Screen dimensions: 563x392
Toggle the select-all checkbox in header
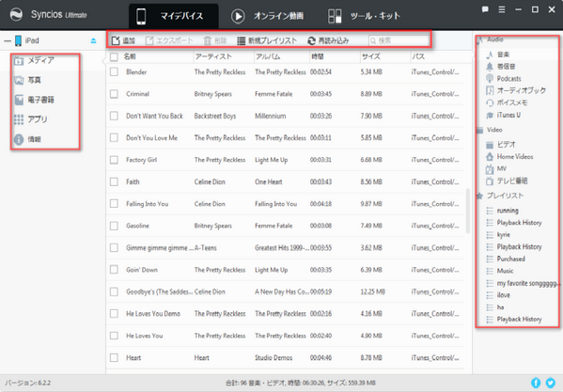114,56
